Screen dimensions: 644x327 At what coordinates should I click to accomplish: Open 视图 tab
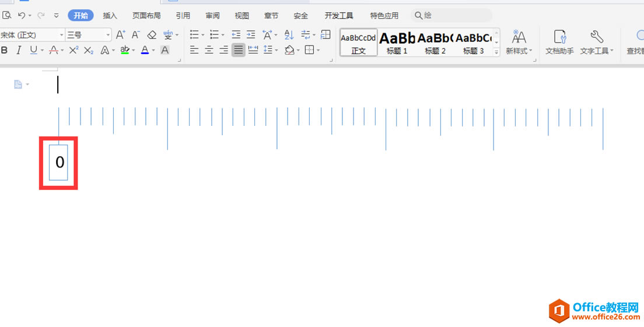(242, 16)
